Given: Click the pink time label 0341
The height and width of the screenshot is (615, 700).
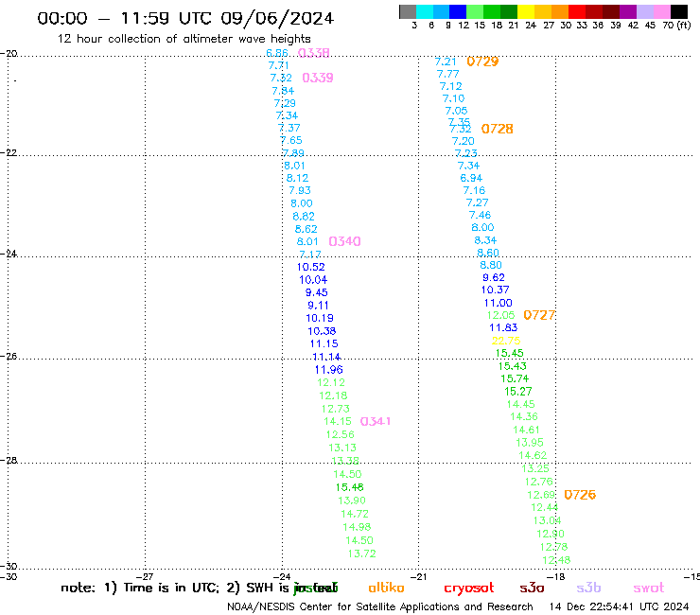Looking at the screenshot, I should [x=376, y=421].
